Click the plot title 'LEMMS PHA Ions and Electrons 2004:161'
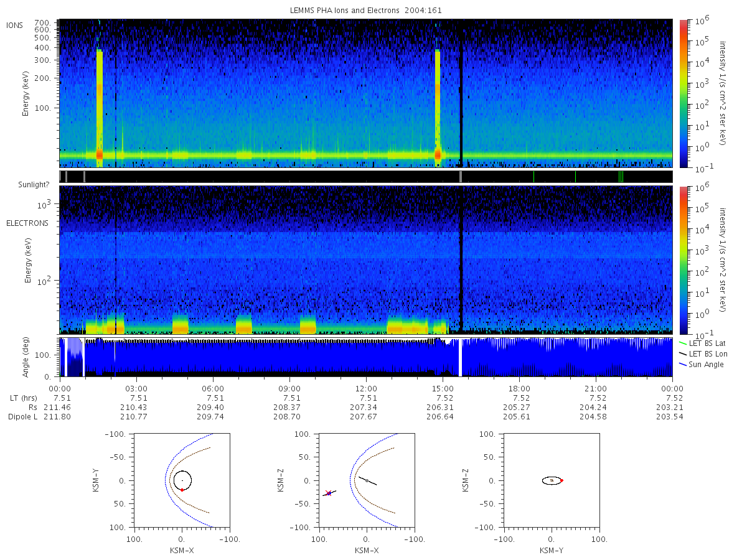Screen dimensions: 747x560 coord(366,11)
